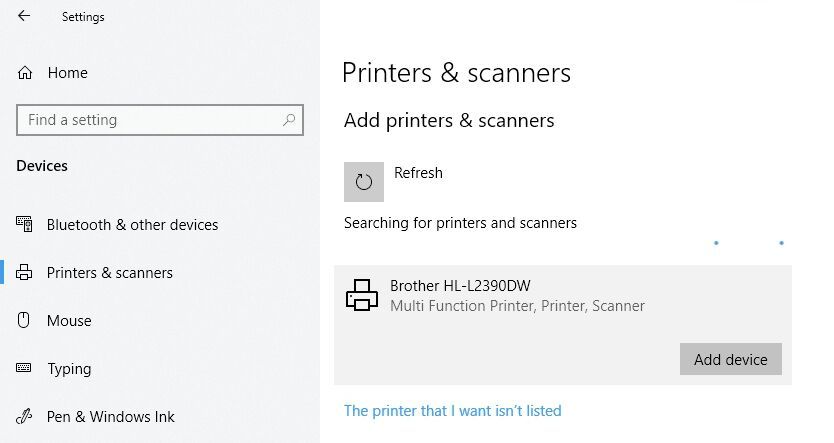Click the Brother printer device icon
The width and height of the screenshot is (834, 443).
pos(362,295)
